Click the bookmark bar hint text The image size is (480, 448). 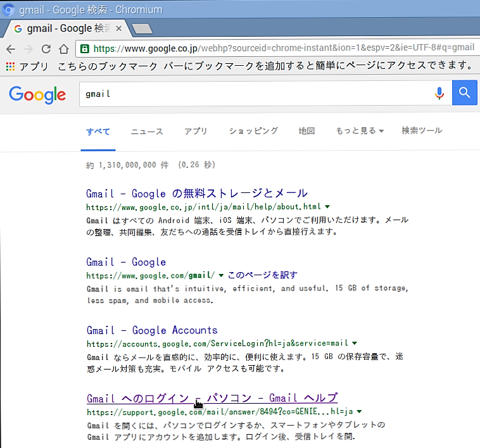(x=265, y=66)
